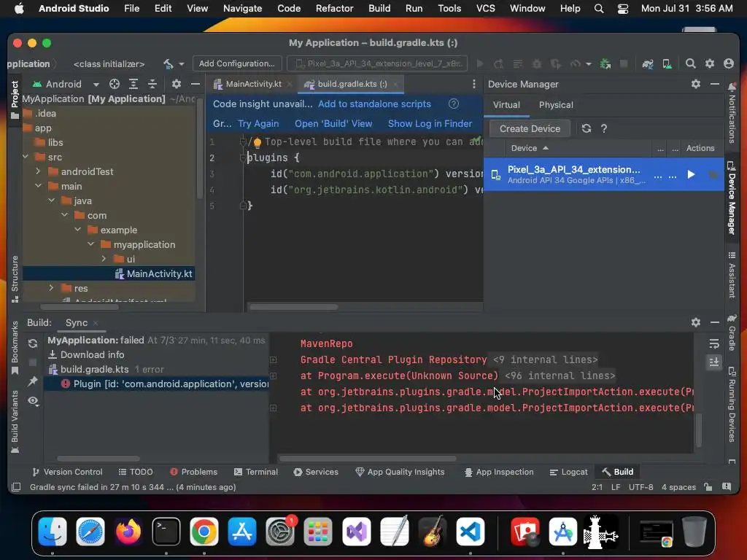Screen dimensions: 747x560
Task: Toggle the Project tool window stripe button
Action: (15, 99)
